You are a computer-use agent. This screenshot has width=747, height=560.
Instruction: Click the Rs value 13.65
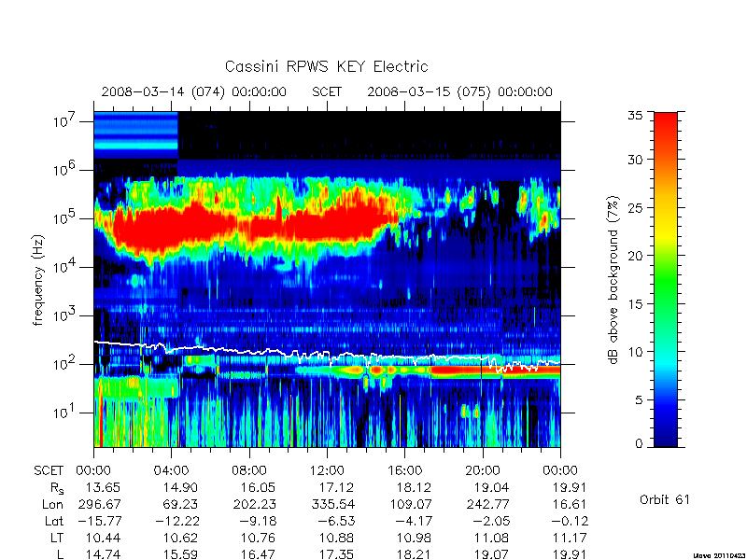103,488
